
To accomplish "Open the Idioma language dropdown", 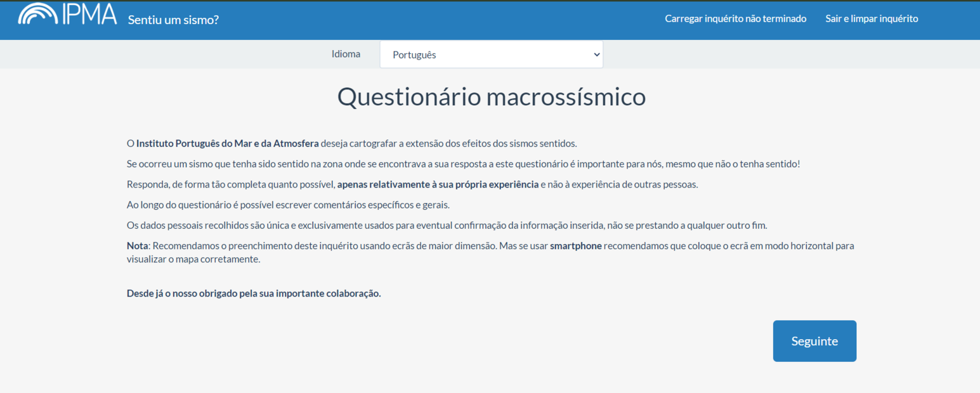I will tap(491, 55).
